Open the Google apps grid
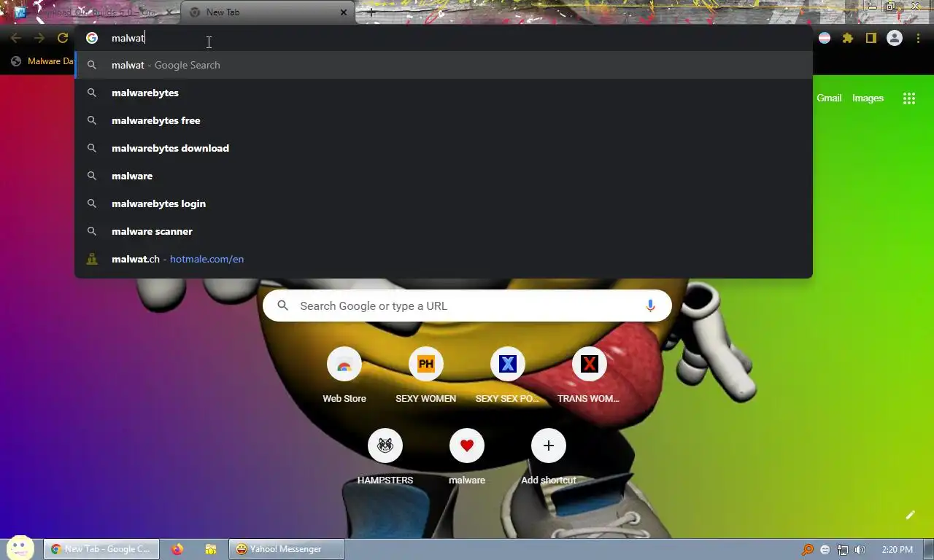934x560 pixels. 909,98
